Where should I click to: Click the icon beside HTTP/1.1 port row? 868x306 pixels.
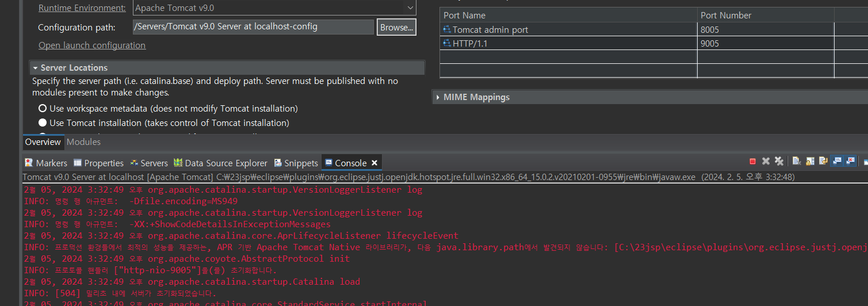coord(447,43)
